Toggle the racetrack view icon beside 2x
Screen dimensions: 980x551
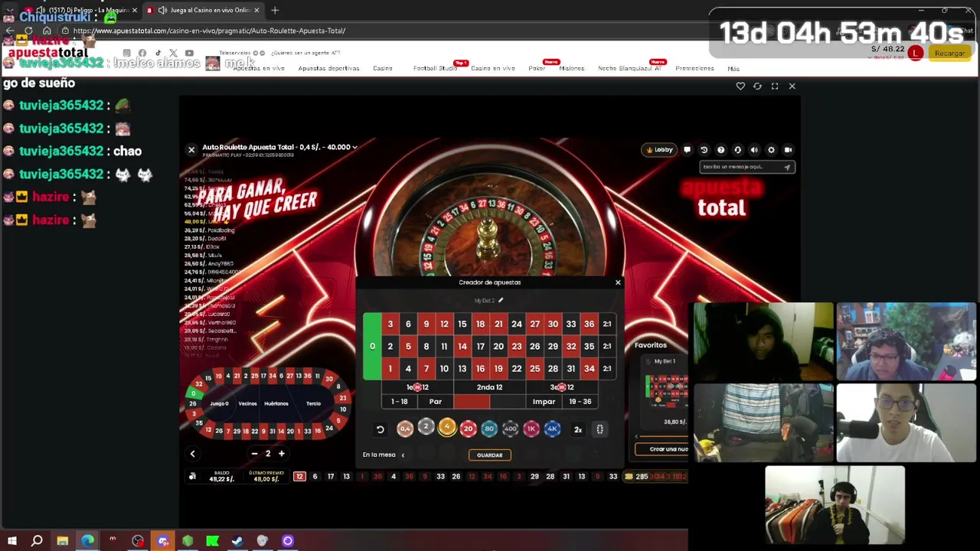tap(600, 429)
